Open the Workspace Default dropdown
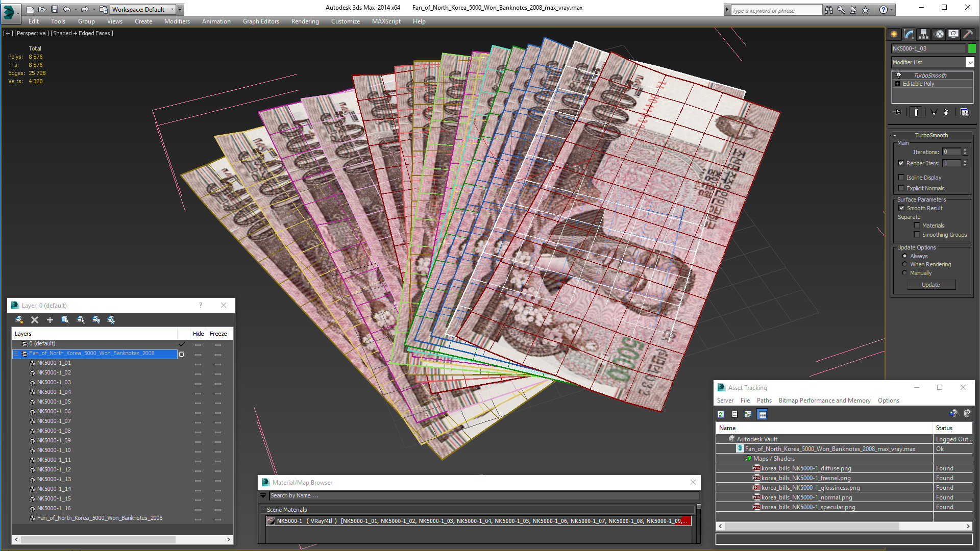 [x=143, y=9]
